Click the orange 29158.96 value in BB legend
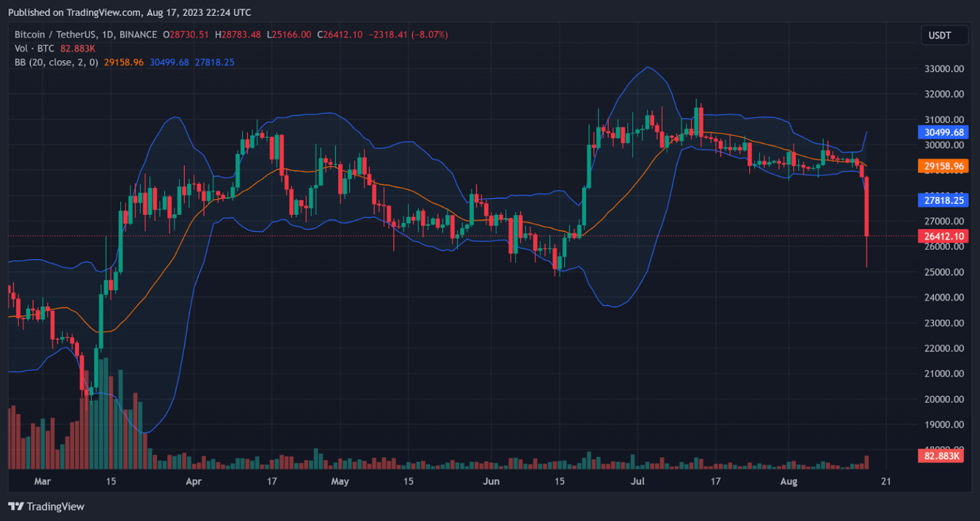The width and height of the screenshot is (980, 521). point(124,62)
